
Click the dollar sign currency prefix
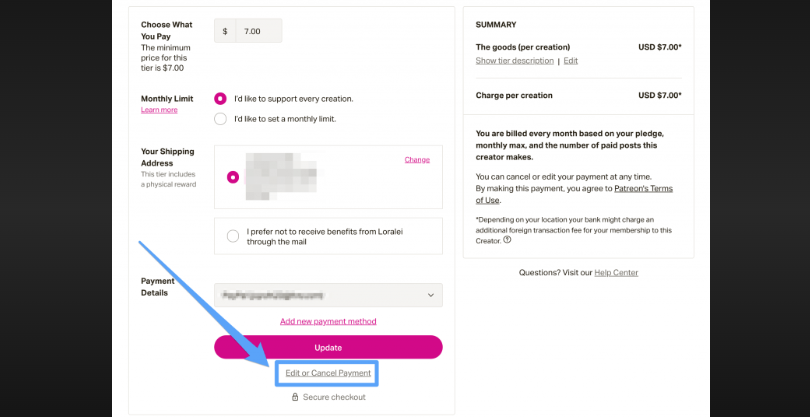click(225, 31)
